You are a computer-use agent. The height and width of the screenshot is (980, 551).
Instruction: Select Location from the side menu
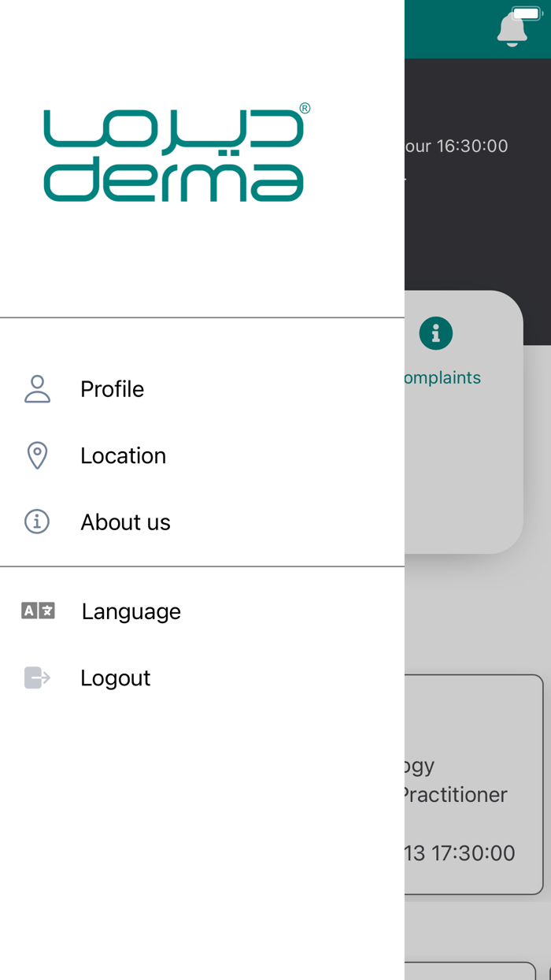[x=123, y=455]
